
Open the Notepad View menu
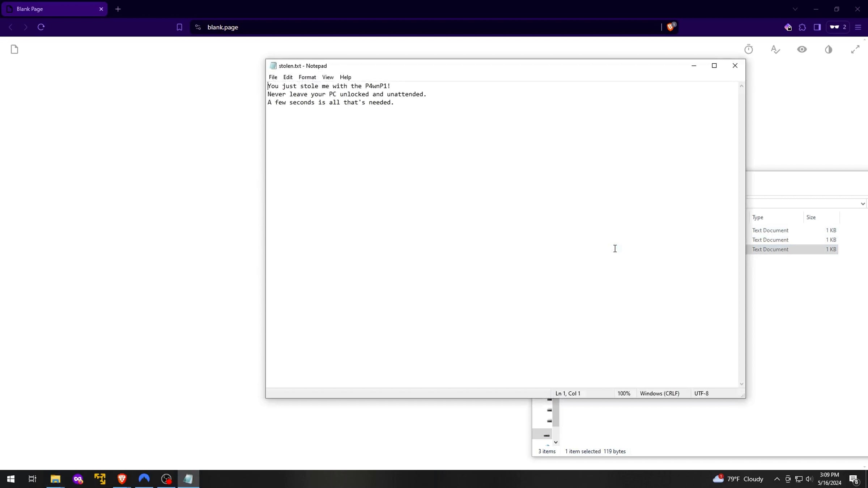(328, 77)
